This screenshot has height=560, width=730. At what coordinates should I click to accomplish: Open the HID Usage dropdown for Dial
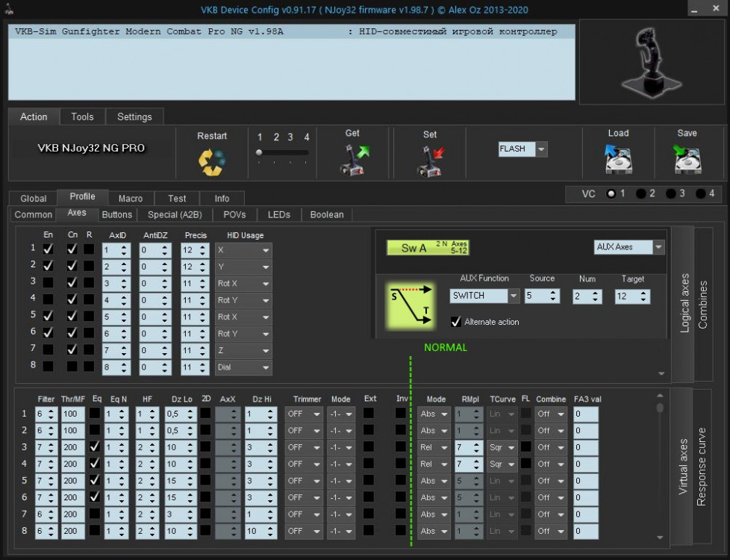[266, 367]
